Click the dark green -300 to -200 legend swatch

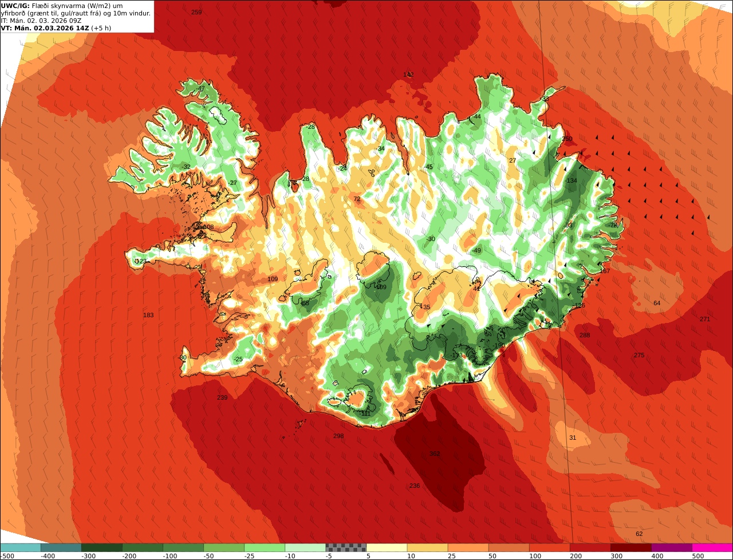pos(102,547)
